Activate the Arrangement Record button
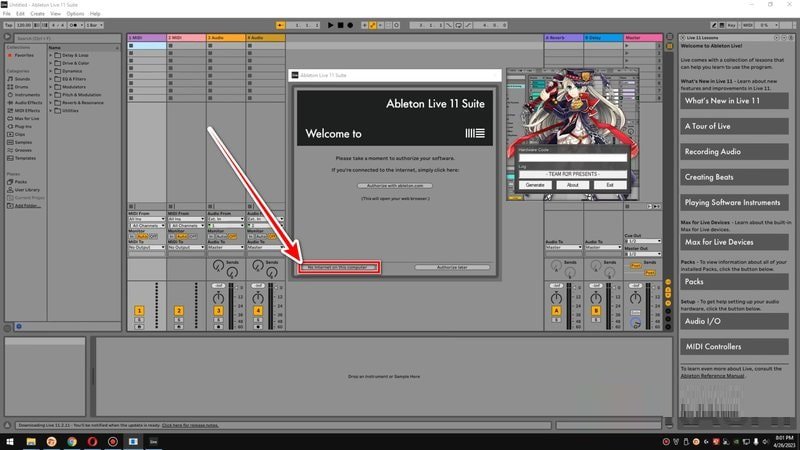Viewport: 800px width, 450px height. 350,25
